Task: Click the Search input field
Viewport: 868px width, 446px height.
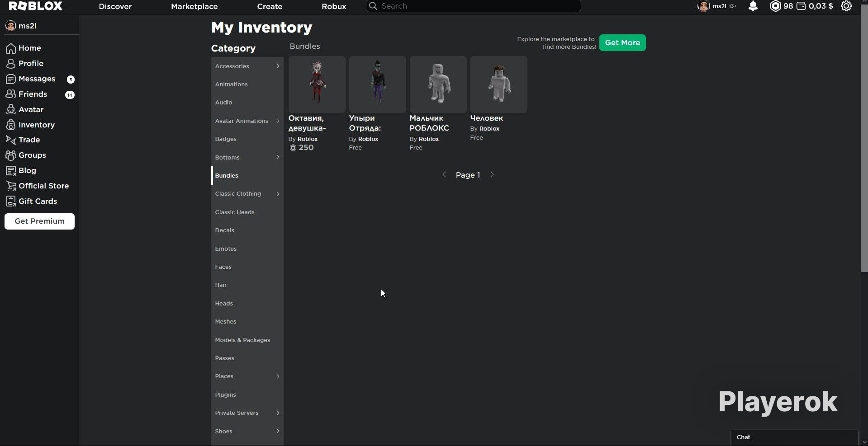Action: (x=473, y=6)
